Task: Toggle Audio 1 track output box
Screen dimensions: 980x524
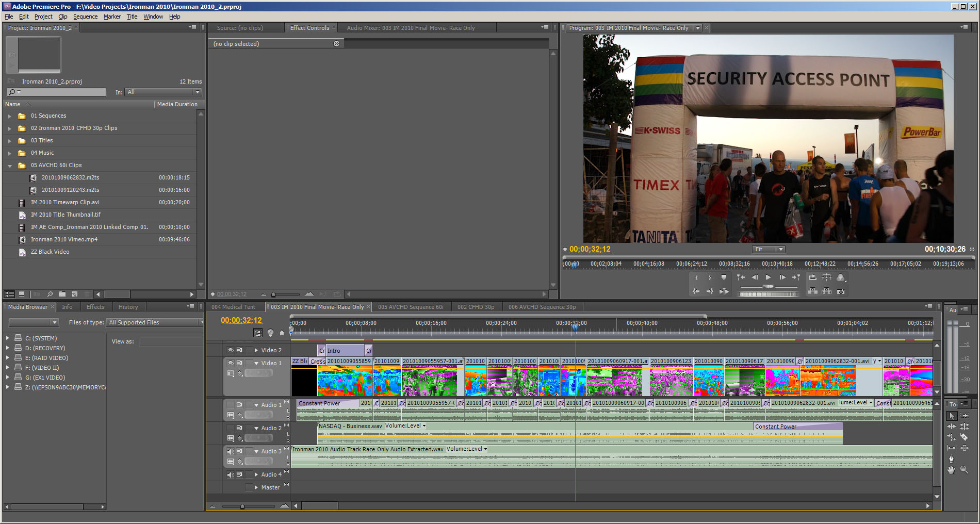Action: point(231,405)
